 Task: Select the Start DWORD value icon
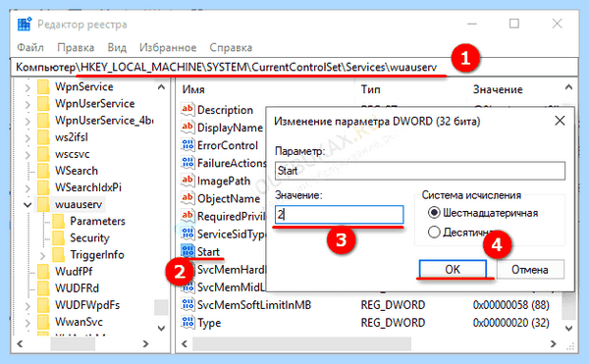[187, 251]
